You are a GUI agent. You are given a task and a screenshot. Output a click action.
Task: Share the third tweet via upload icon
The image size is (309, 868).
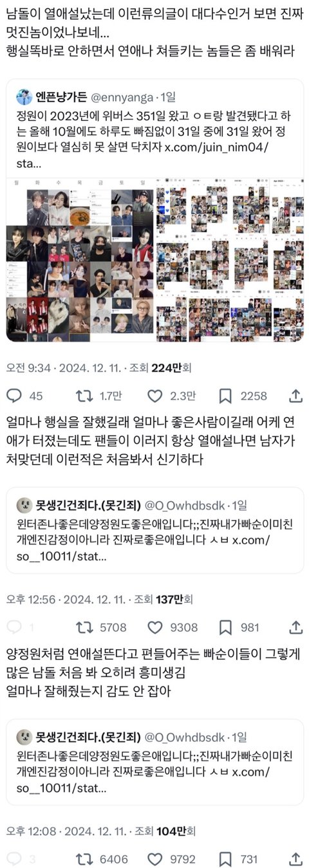(x=295, y=858)
